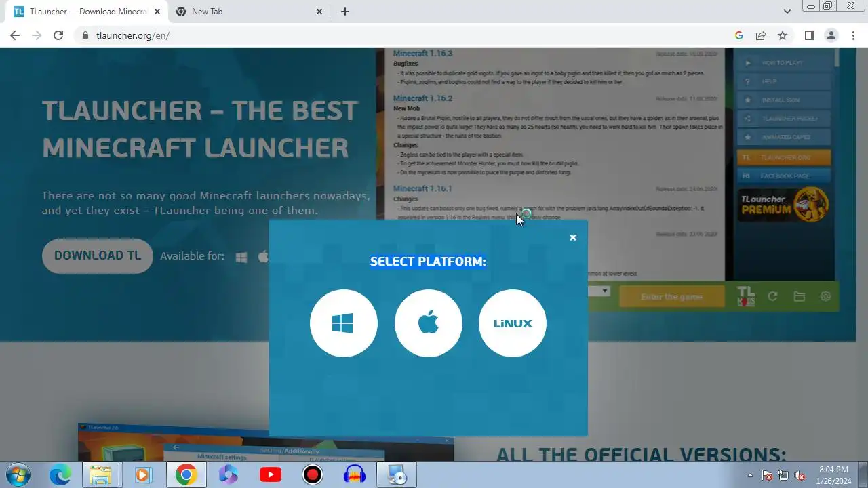
Task: Close the Select Platform popup
Action: click(x=573, y=237)
